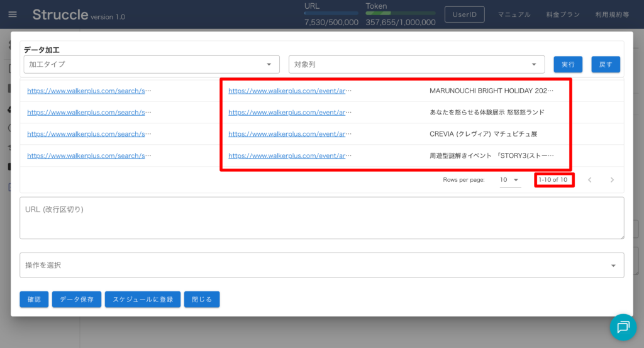
Task: Expand the 加工タイプ dropdown
Action: click(x=152, y=64)
